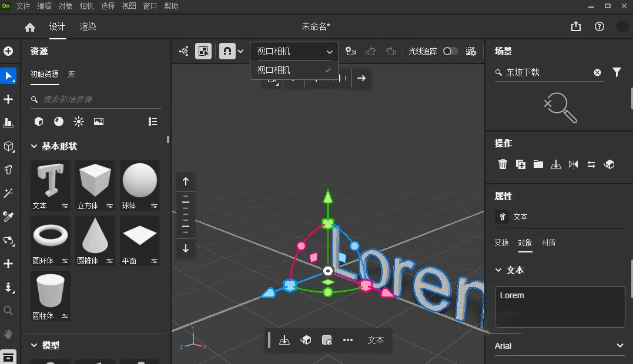Select the shape cube tool in left toolbar

[8, 146]
